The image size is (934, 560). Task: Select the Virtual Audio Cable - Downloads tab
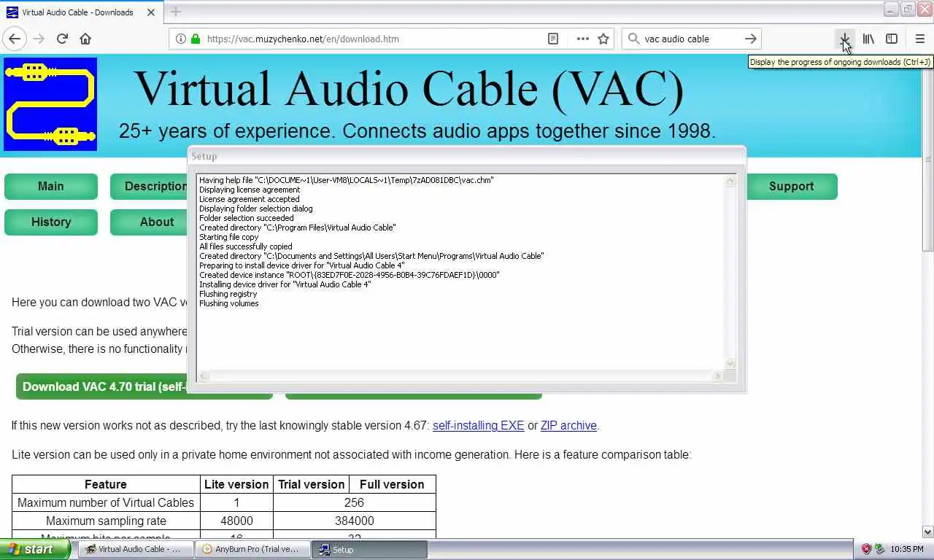(x=81, y=12)
